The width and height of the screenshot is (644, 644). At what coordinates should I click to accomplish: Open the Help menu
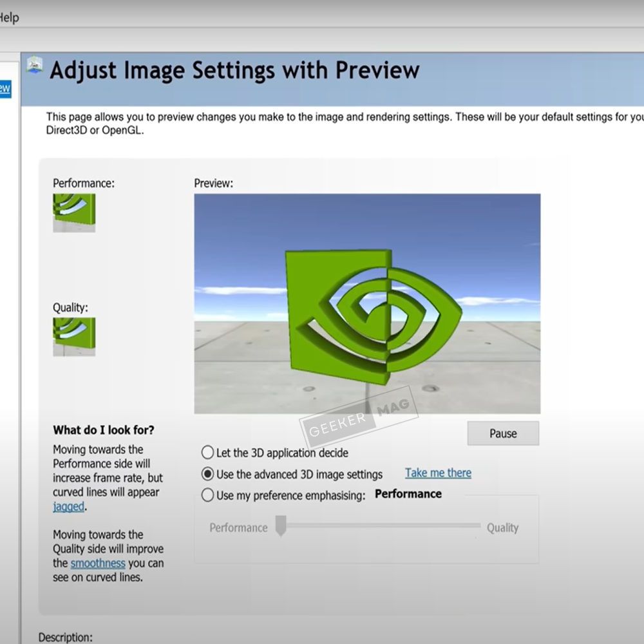coord(8,17)
